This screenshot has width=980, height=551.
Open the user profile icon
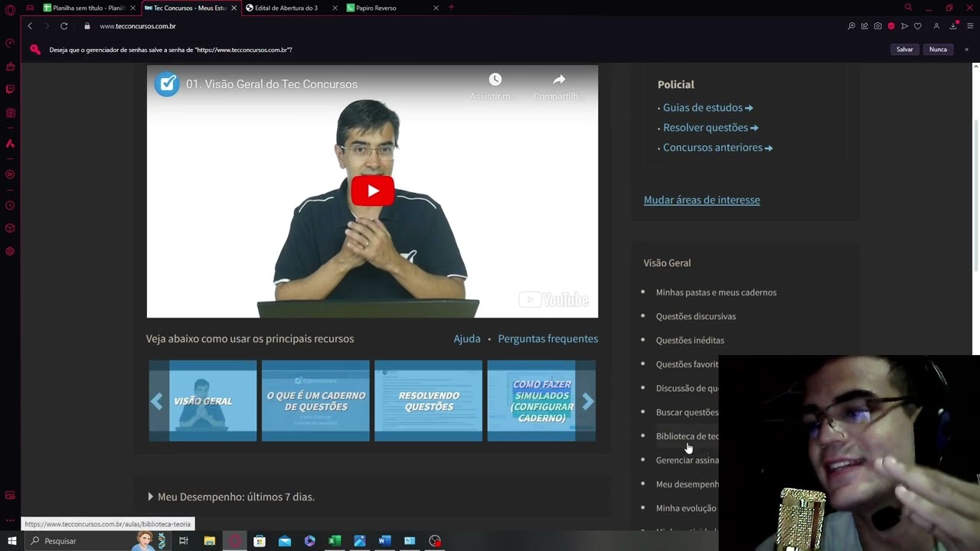pos(936,26)
